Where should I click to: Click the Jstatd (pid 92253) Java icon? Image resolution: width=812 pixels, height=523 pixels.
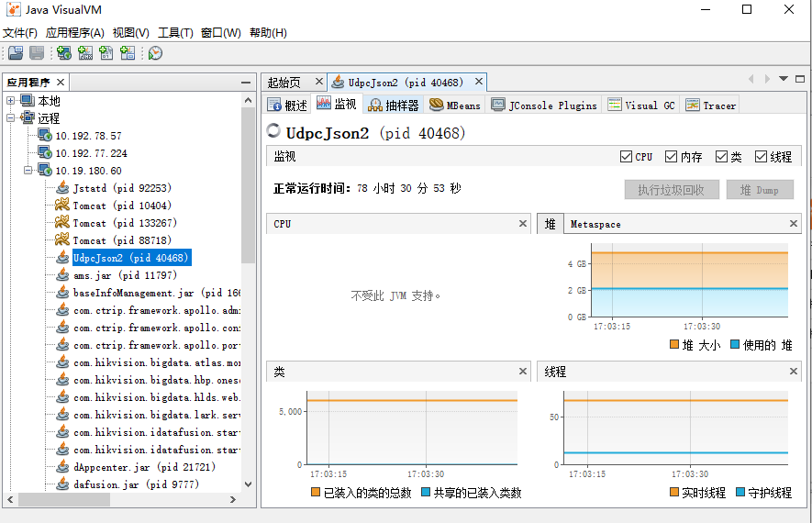62,187
